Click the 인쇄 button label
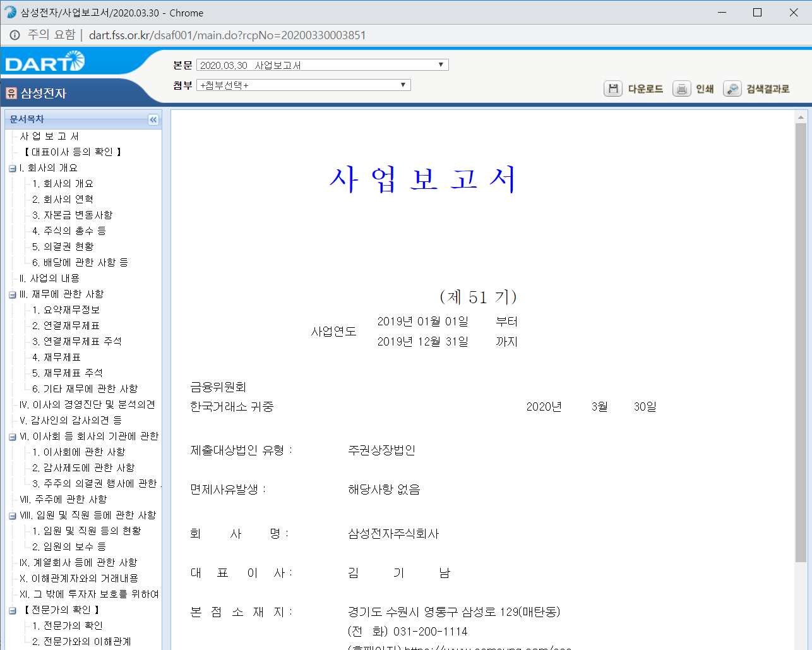Viewport: 812px width, 650px height. (705, 89)
